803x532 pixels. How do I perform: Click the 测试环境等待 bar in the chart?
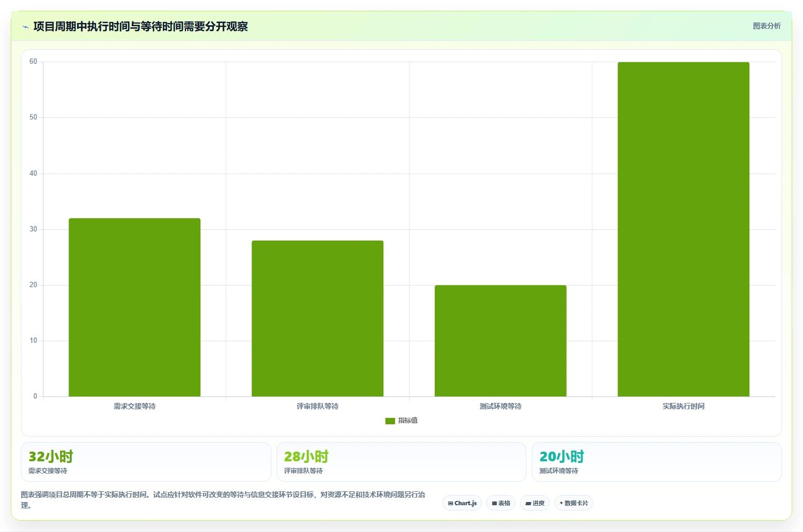pyautogui.click(x=500, y=341)
